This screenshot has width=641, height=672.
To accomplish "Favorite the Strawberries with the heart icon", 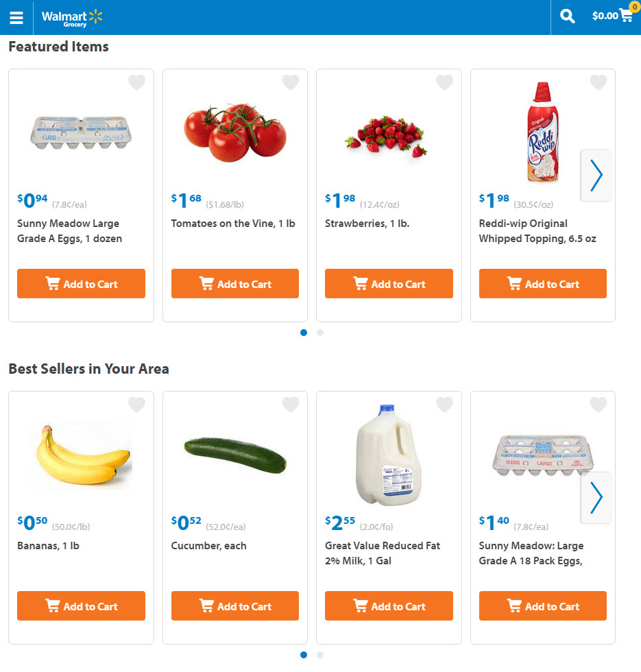I will click(x=445, y=83).
